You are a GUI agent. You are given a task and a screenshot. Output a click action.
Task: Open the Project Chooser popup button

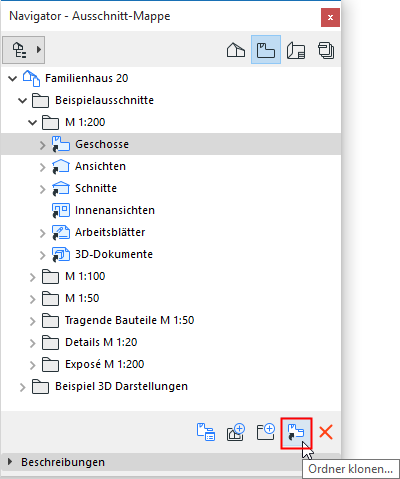pos(24,50)
